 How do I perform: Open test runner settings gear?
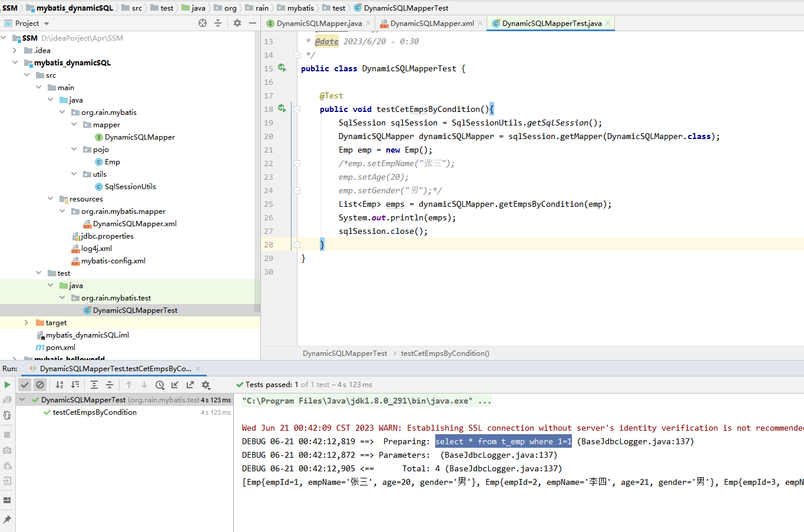pos(206,385)
